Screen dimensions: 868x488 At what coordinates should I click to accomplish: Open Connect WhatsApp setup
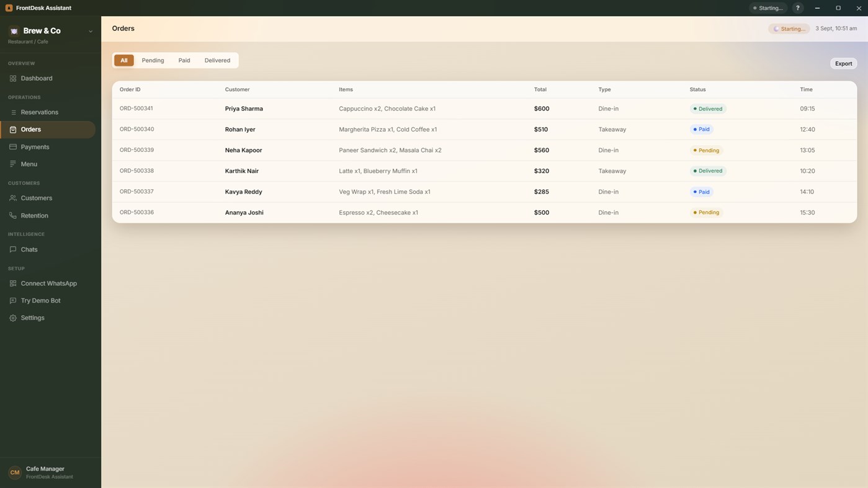(x=48, y=283)
